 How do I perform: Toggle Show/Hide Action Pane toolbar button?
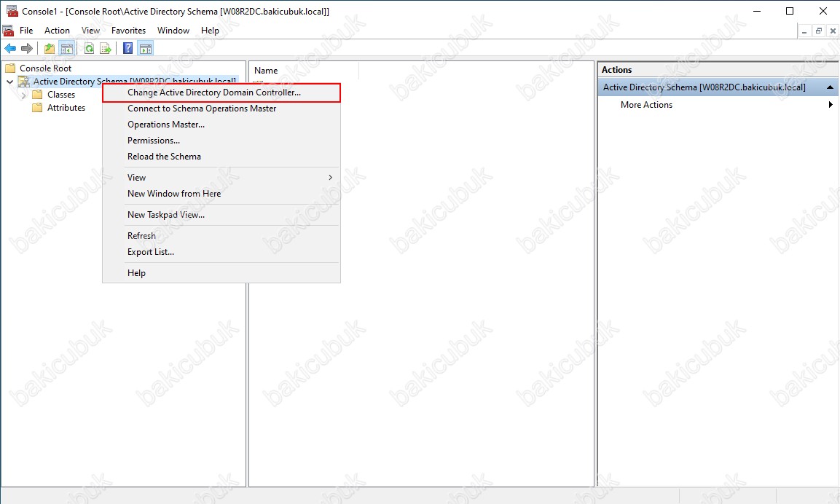coord(146,49)
